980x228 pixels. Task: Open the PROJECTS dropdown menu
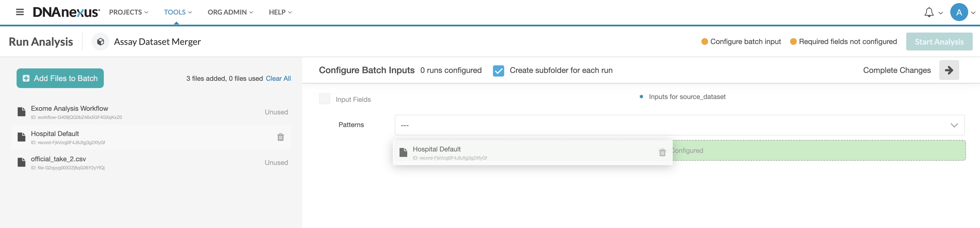coord(128,12)
